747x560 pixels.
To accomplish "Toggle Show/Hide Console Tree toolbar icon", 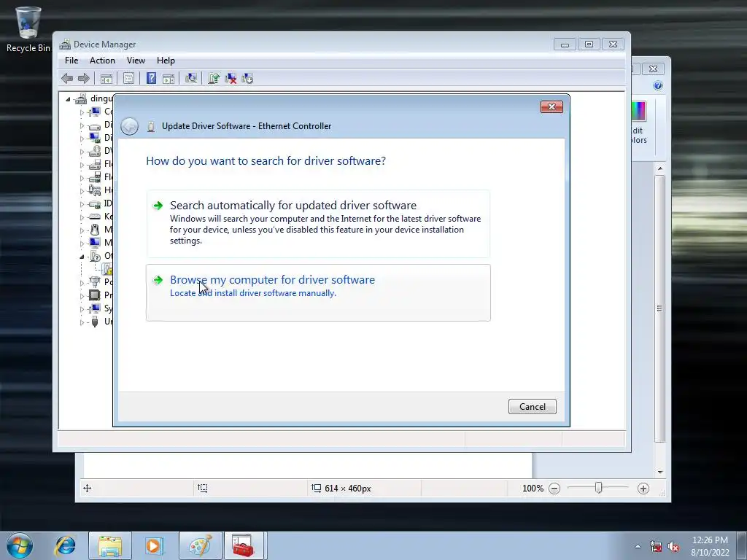I will [x=107, y=79].
